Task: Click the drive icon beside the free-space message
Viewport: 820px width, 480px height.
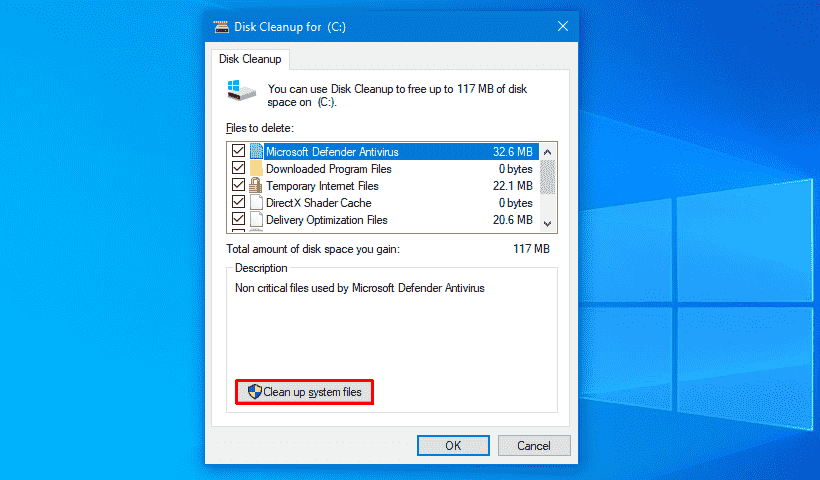Action: click(242, 90)
